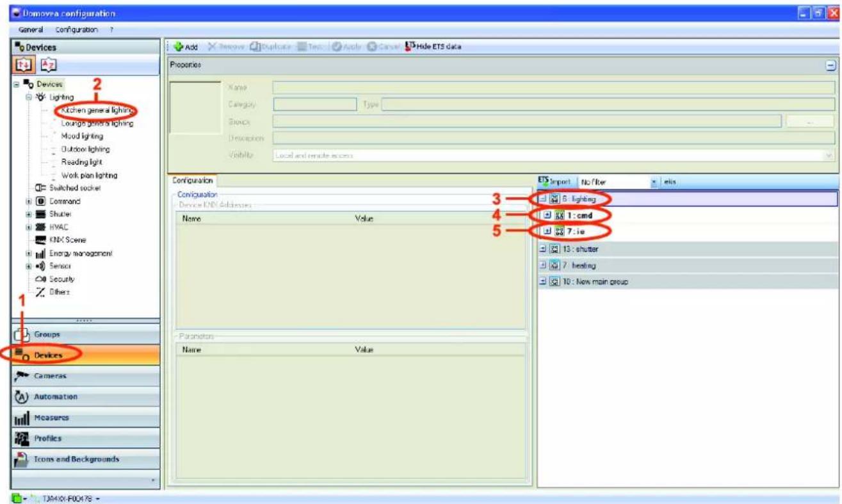Expand the Shutter tree node
Viewport: 842px width, 504px height.
[x=28, y=215]
